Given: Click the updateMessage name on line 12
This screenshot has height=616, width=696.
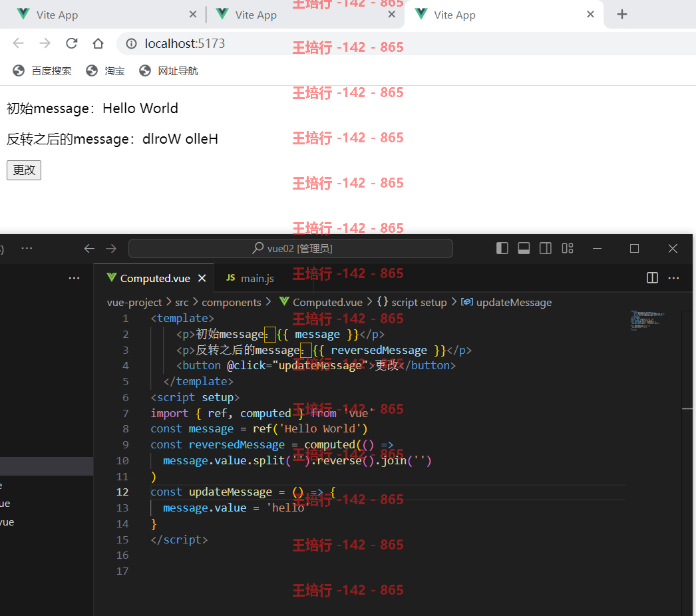Looking at the screenshot, I should [x=230, y=492].
